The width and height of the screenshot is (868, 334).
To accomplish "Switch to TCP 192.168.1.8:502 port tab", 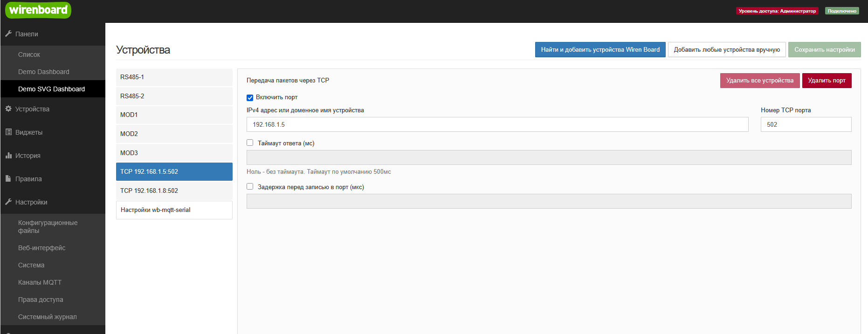I will 174,191.
